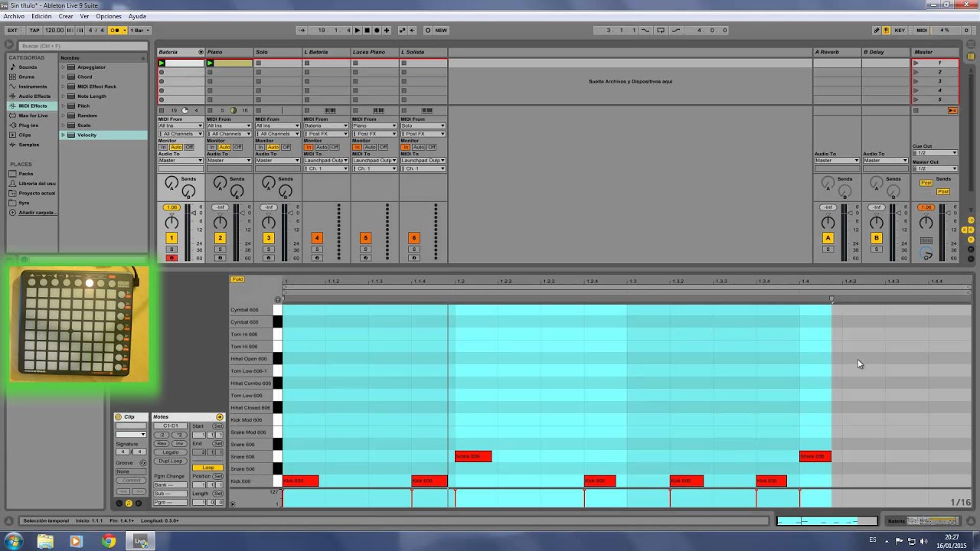Click Bateria track pan knob

click(171, 223)
